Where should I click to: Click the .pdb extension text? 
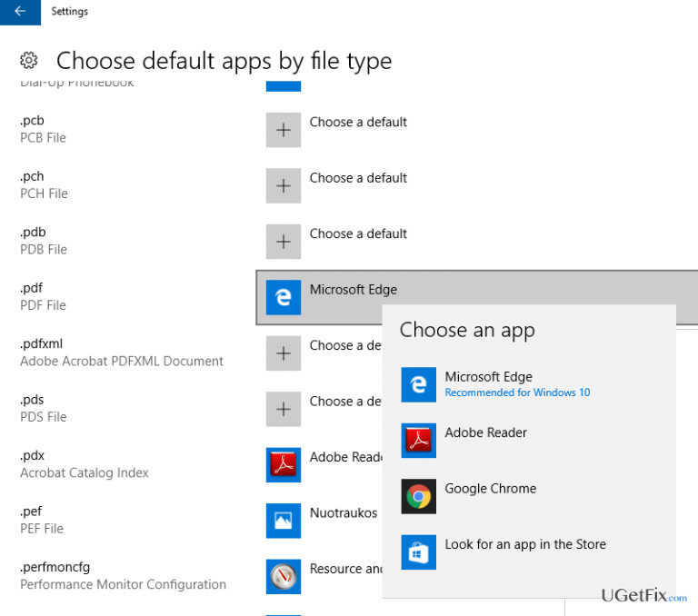pos(33,233)
